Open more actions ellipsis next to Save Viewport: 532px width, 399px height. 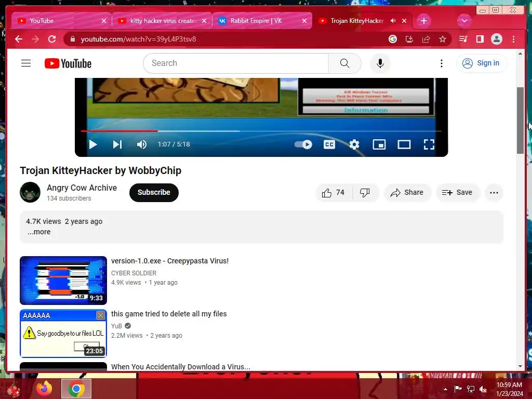point(494,193)
